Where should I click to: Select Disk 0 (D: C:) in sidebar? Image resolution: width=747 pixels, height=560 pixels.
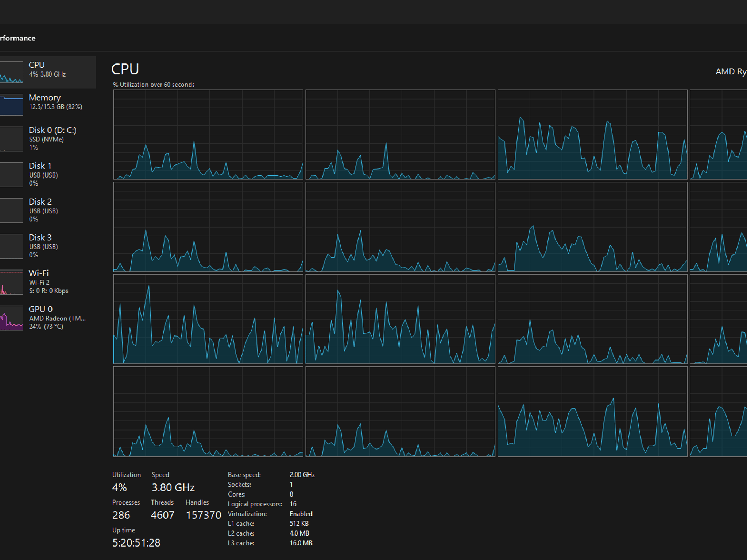[x=48, y=139]
